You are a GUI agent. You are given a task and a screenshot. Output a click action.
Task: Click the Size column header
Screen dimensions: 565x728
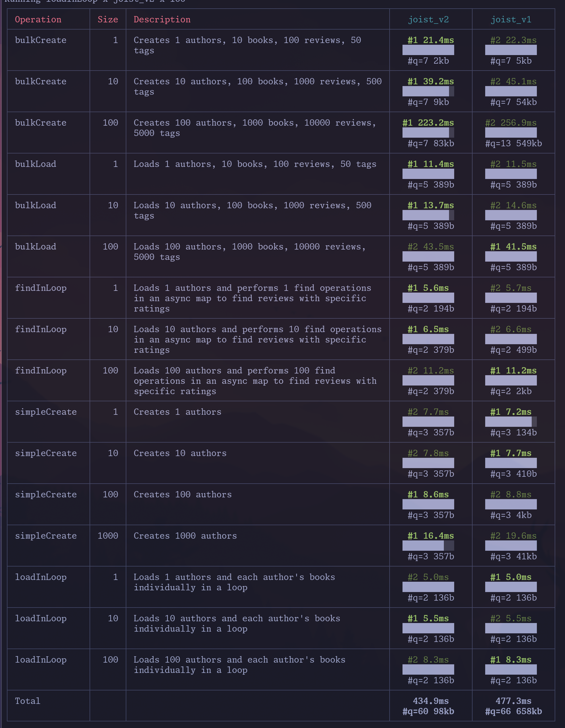108,19
